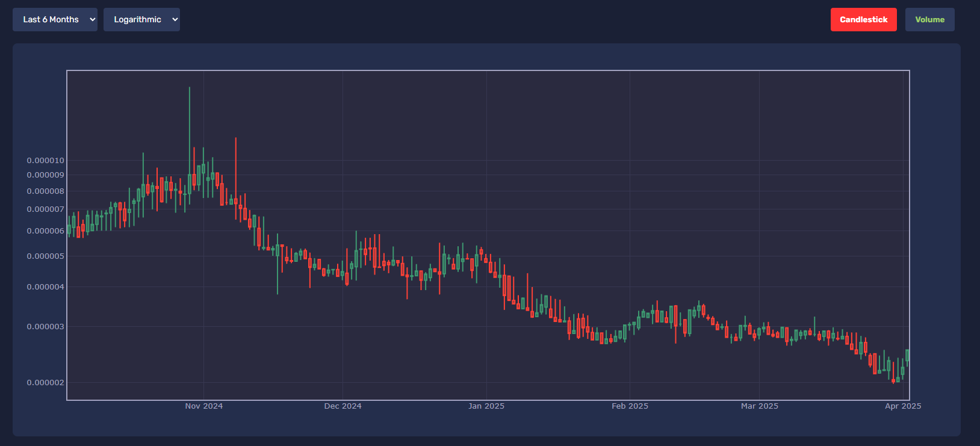The height and width of the screenshot is (446, 980).
Task: Switch to Candlestick chart view
Action: [x=863, y=19]
